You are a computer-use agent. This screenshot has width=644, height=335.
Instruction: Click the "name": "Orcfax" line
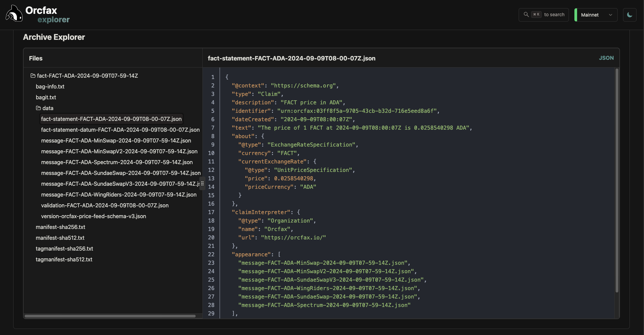266,229
